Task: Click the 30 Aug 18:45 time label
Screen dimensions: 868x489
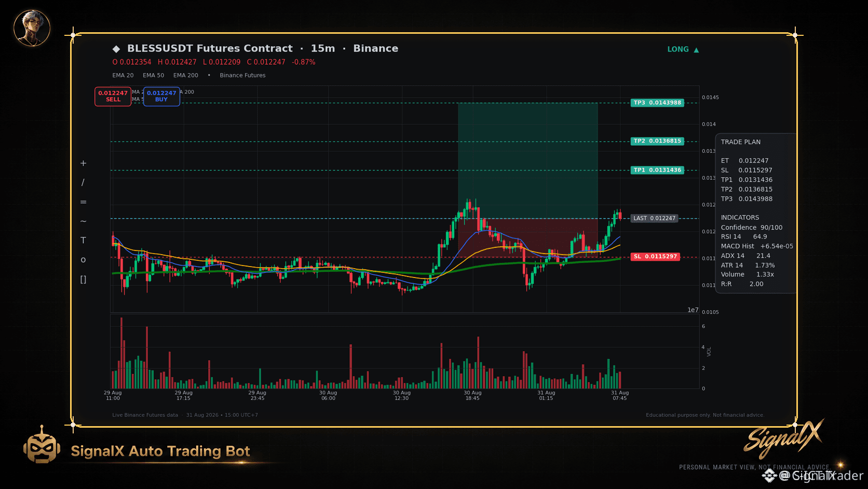Action: (472, 395)
